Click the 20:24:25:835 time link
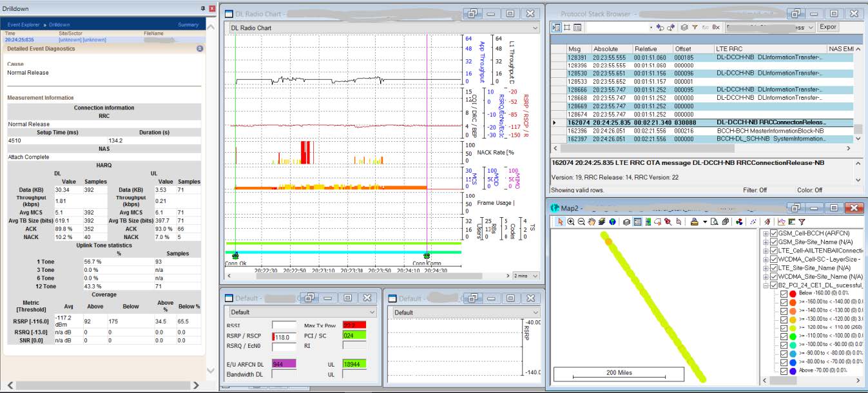Screen dimensions: 868x393 pos(19,40)
